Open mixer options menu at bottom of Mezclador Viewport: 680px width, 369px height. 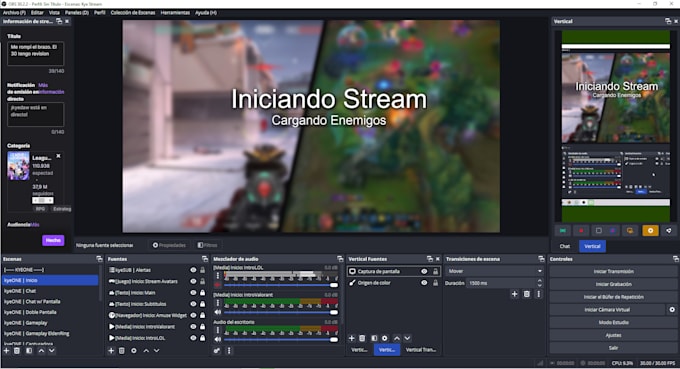click(x=229, y=351)
